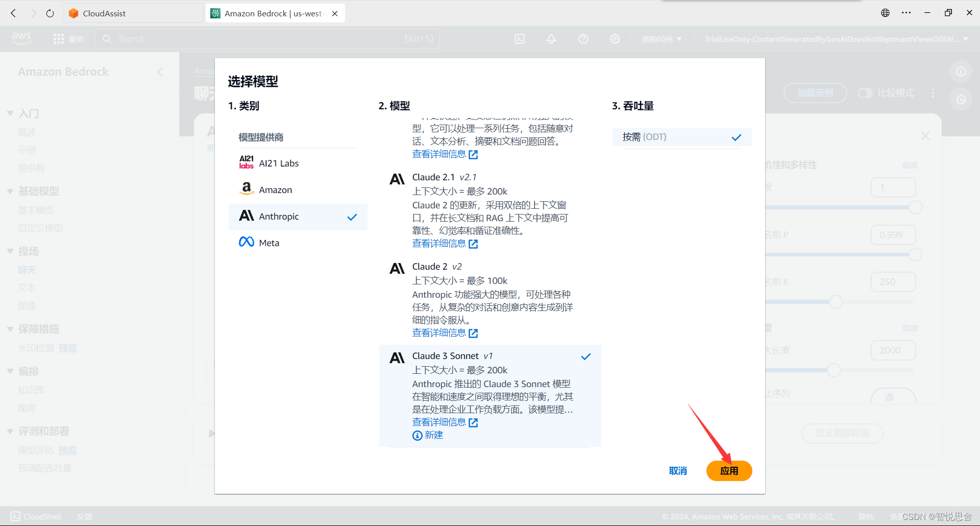The height and width of the screenshot is (526, 980).
Task: Open the AWS 服务 services grid
Action: [x=68, y=39]
